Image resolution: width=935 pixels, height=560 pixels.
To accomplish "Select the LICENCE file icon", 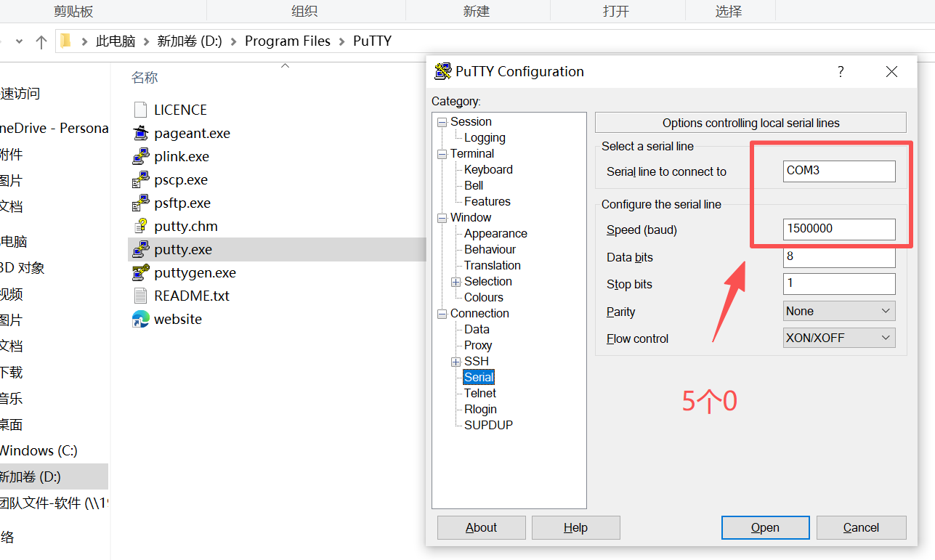I will [140, 110].
